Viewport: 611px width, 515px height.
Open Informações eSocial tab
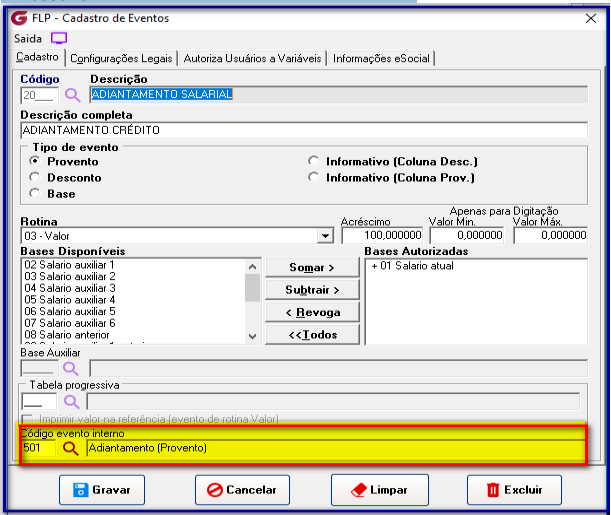381,58
